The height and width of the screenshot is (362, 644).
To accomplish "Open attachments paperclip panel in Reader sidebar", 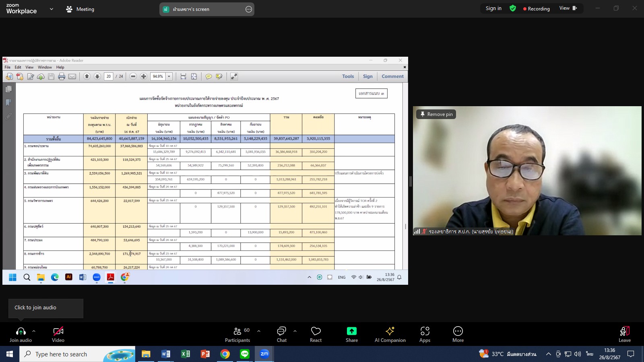I will tap(8, 116).
